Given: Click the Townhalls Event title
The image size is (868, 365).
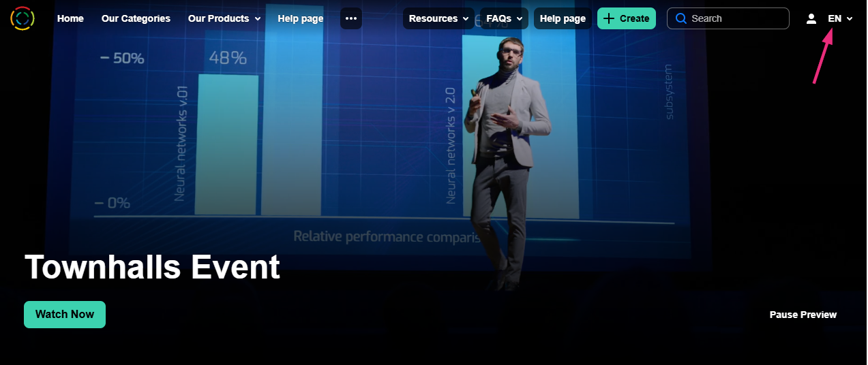Looking at the screenshot, I should coord(152,267).
